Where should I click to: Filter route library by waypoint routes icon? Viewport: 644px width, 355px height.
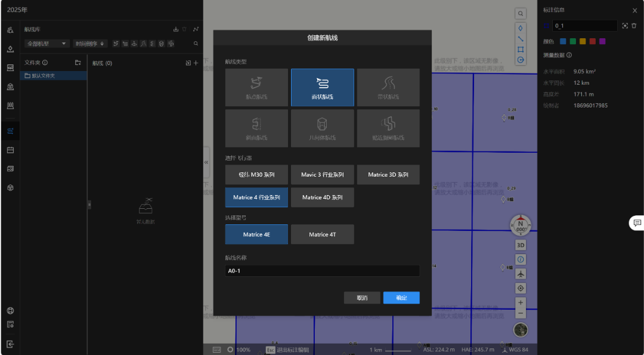116,44
